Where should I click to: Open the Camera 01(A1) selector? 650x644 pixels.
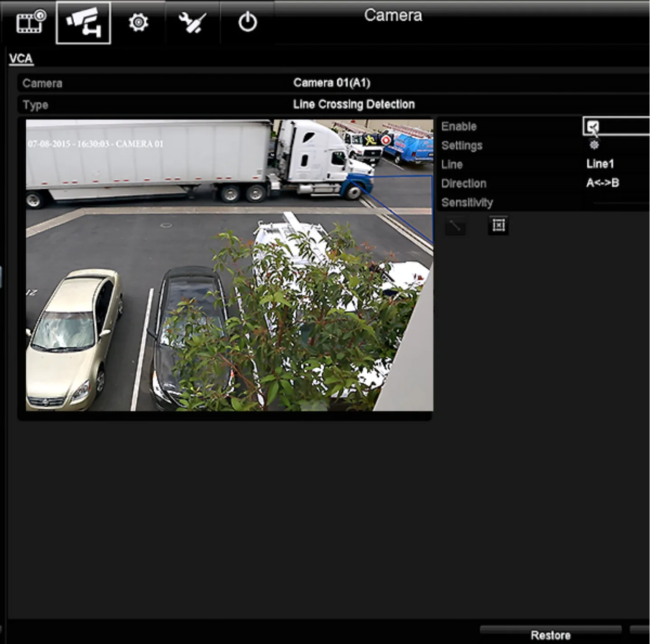(332, 83)
